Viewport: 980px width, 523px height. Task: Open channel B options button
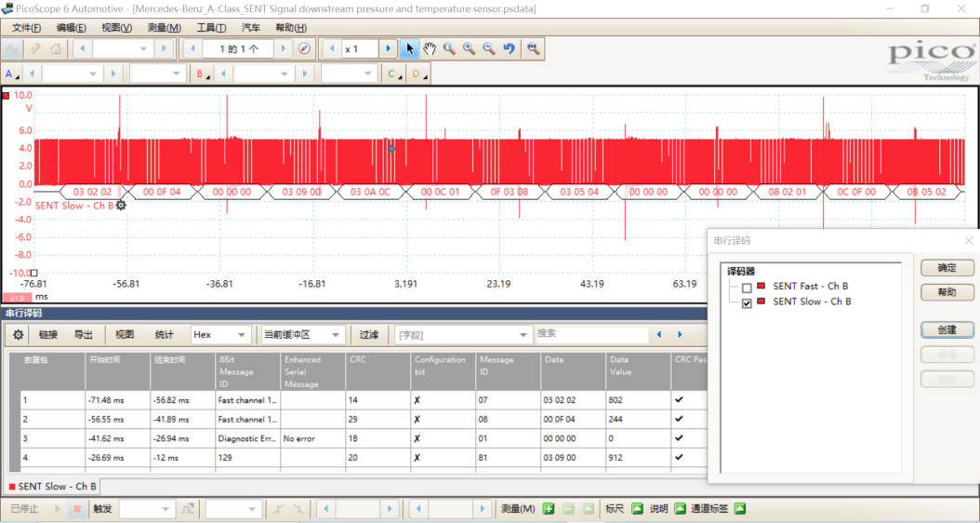pos(203,74)
